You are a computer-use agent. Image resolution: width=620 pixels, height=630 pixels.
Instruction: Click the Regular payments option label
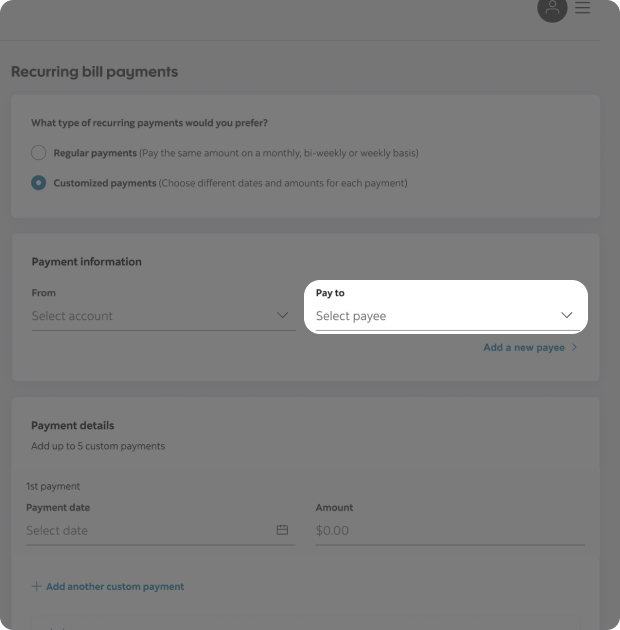pyautogui.click(x=95, y=153)
